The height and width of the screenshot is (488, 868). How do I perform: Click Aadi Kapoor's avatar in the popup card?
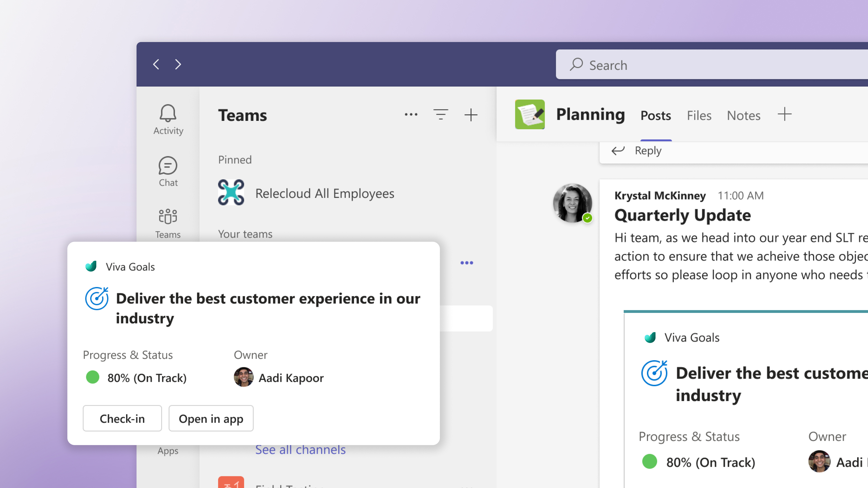coord(244,377)
